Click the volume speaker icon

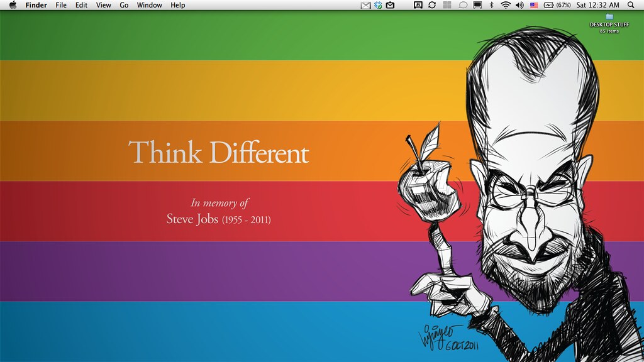click(x=519, y=5)
